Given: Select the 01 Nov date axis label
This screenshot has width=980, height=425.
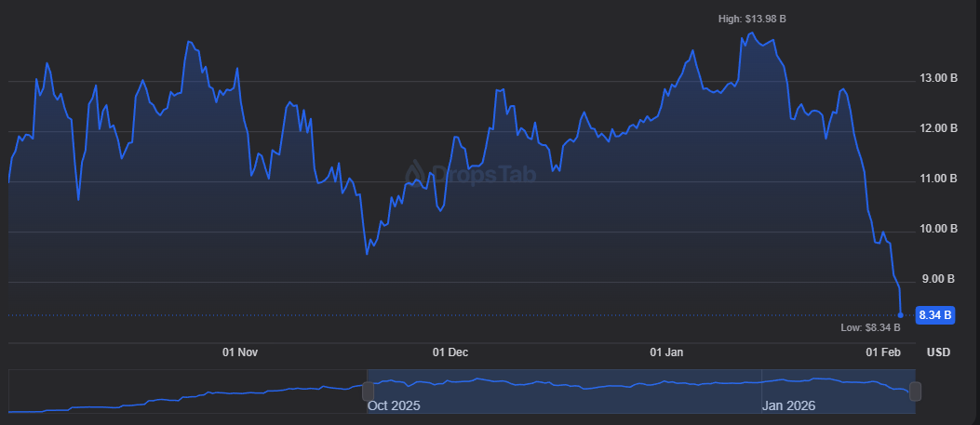Looking at the screenshot, I should 240,352.
